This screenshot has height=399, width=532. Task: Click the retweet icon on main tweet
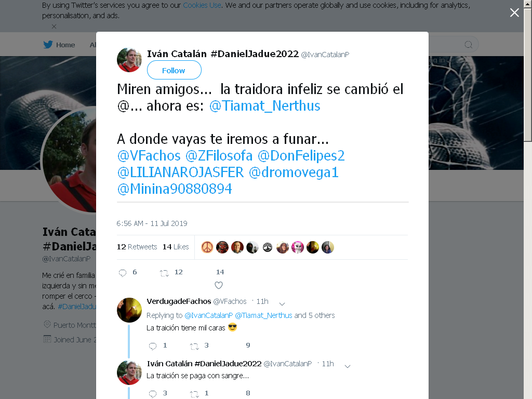click(x=164, y=273)
